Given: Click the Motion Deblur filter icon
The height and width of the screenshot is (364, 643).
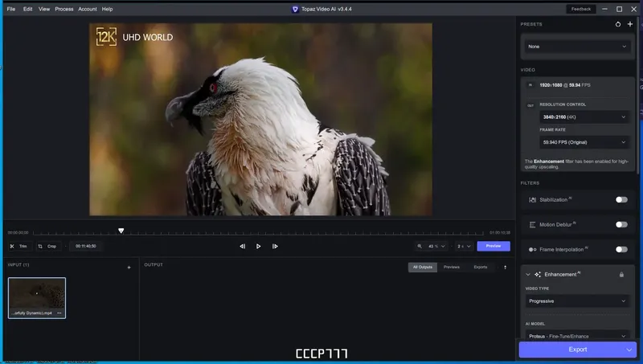Looking at the screenshot, I should (532, 225).
